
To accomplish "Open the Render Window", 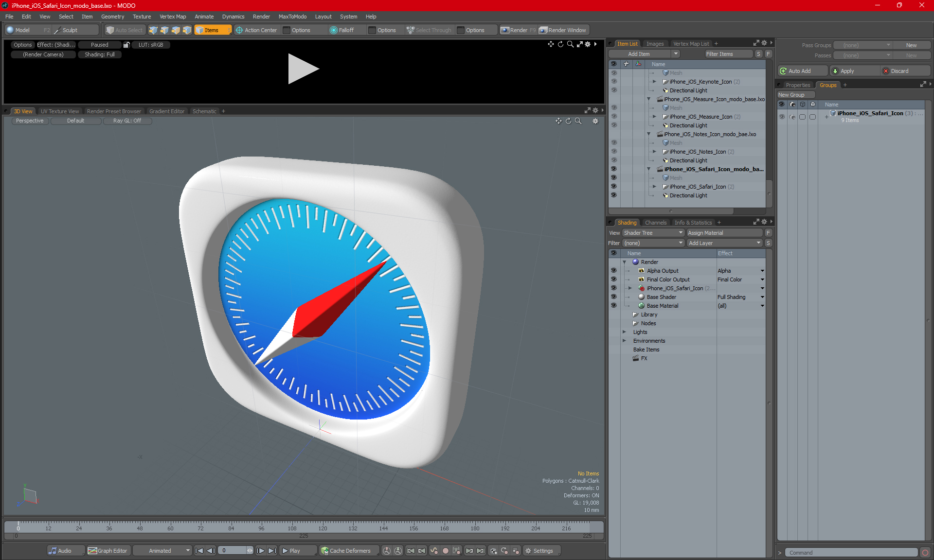I will point(563,30).
